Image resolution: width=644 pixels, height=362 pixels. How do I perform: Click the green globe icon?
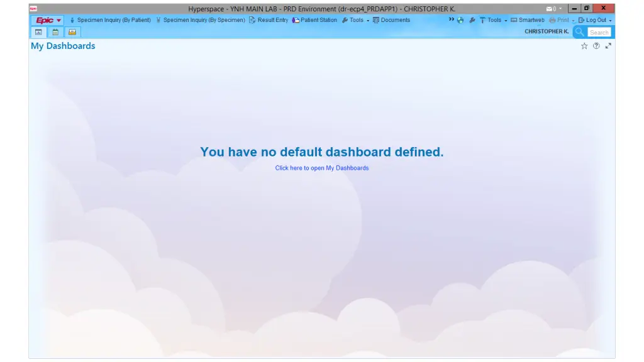point(460,20)
